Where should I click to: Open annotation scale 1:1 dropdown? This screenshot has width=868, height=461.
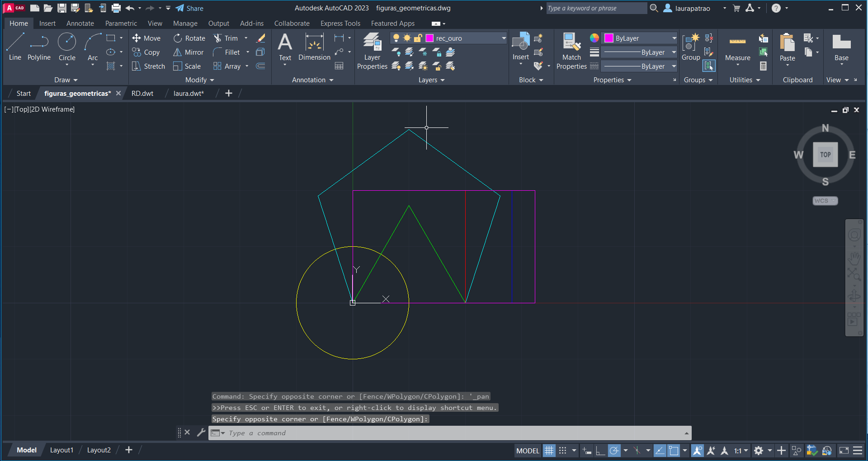click(x=741, y=450)
